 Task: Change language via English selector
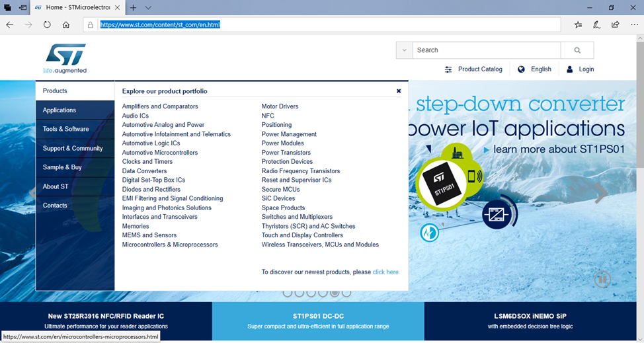[x=541, y=69]
